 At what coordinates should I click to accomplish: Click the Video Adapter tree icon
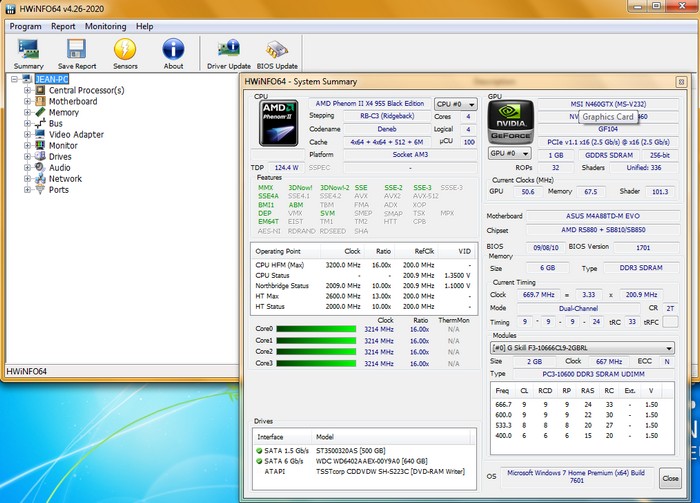point(40,134)
